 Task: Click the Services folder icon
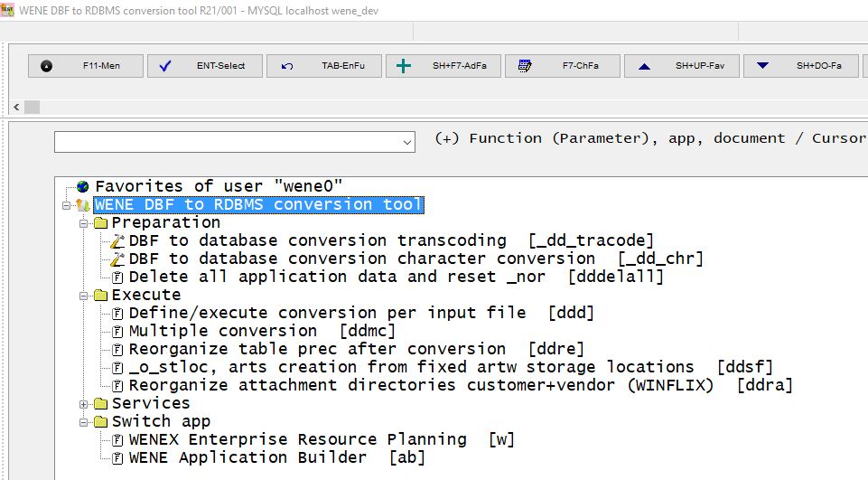tap(100, 404)
